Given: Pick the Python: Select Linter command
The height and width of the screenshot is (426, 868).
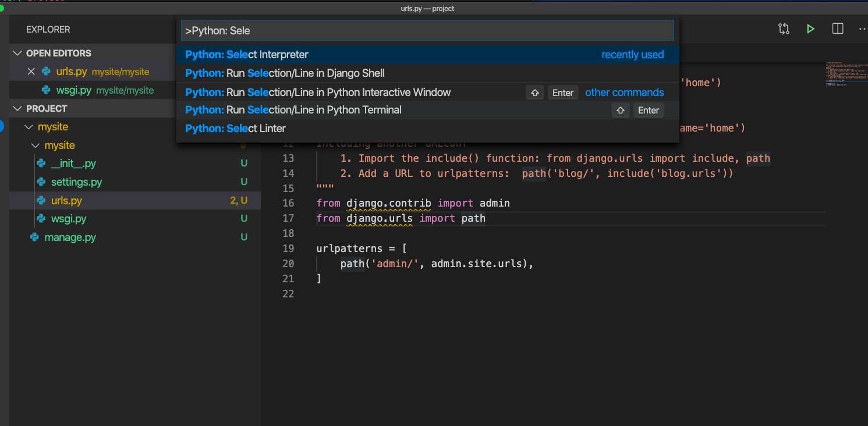Looking at the screenshot, I should pyautogui.click(x=427, y=129).
